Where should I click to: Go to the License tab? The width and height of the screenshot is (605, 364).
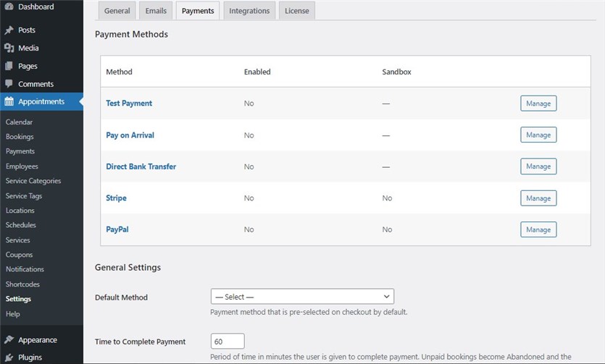(296, 11)
